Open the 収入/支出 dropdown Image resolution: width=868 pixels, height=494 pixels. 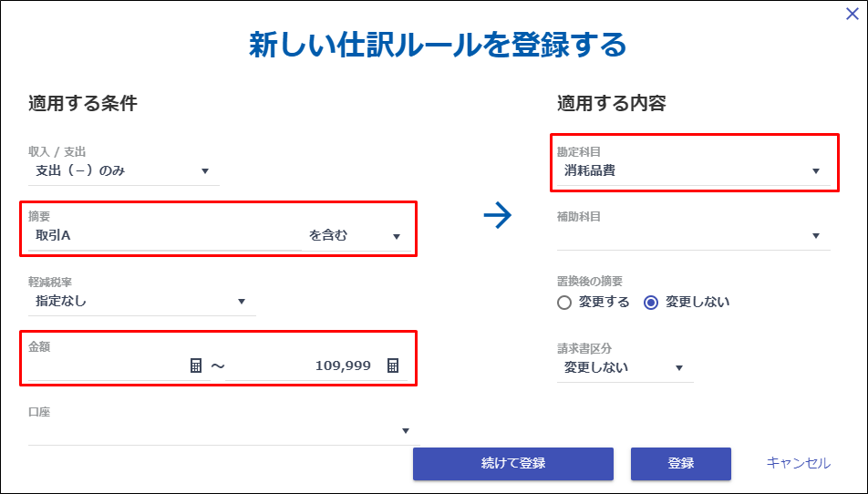click(x=124, y=171)
